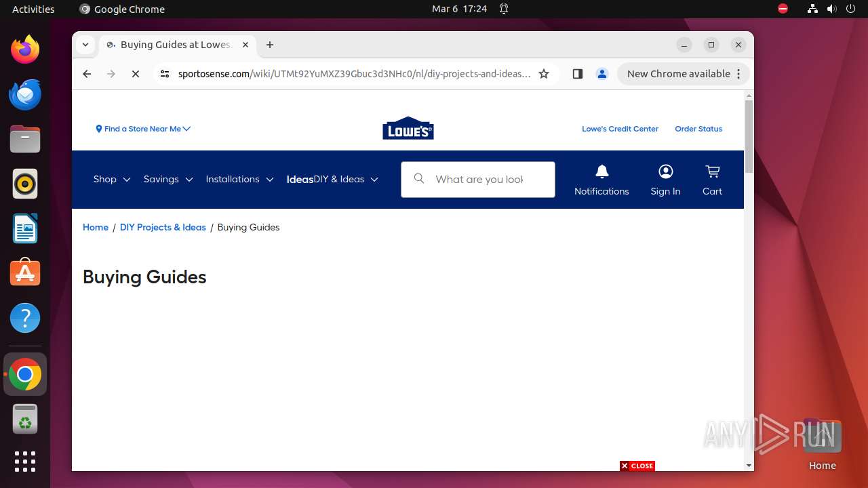868x488 pixels.
Task: Expand the Installations menu
Action: 239,179
